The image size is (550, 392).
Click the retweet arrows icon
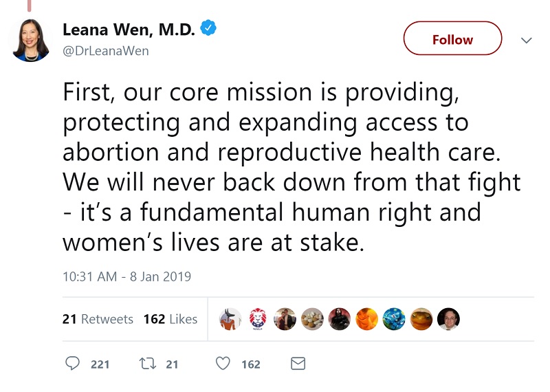coord(146,364)
